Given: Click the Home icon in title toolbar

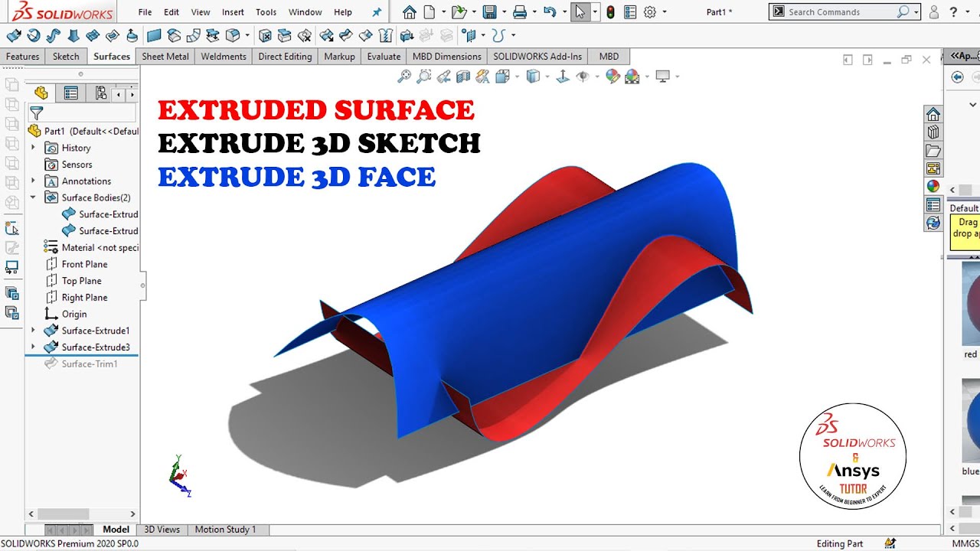Looking at the screenshot, I should click(410, 11).
